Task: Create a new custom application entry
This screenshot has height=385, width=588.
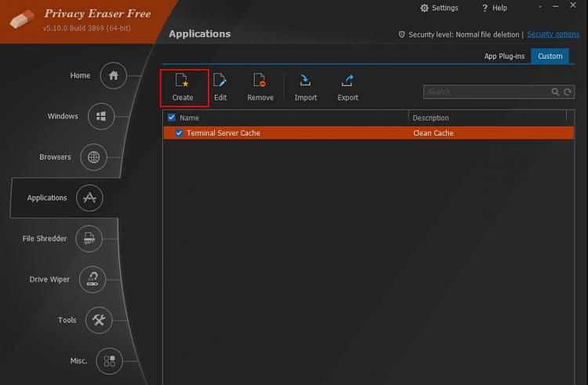Action: (x=183, y=88)
